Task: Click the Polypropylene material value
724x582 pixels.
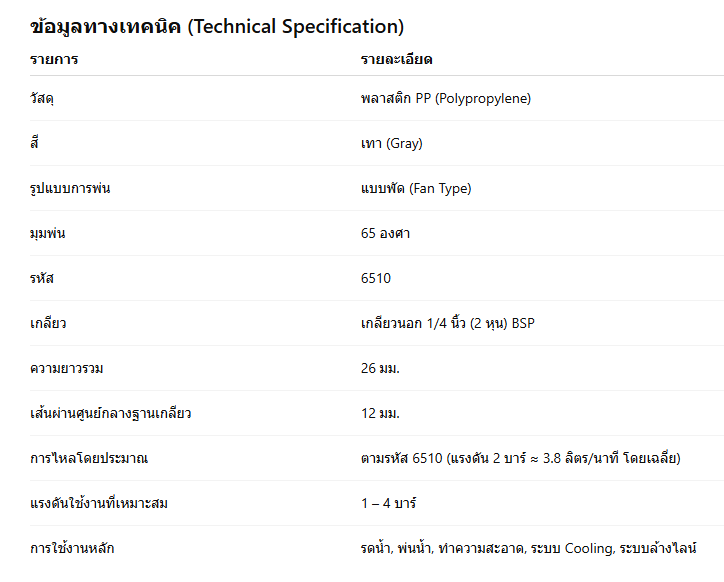Action: [446, 98]
